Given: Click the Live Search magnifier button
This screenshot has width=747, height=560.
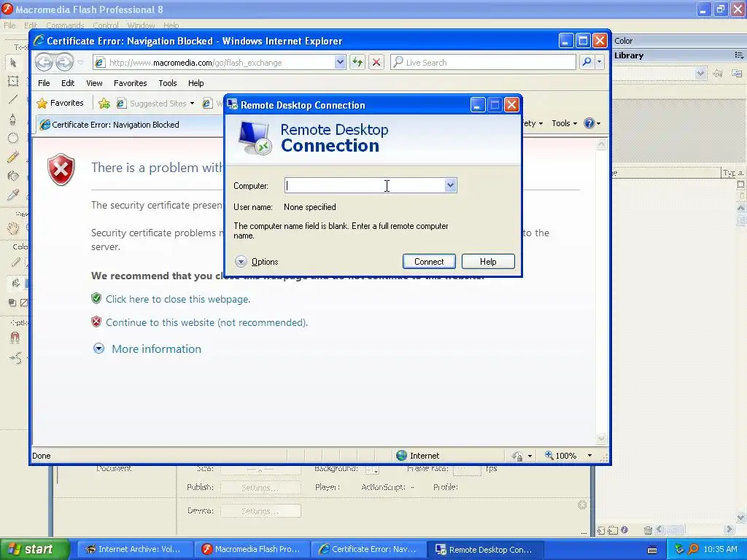Looking at the screenshot, I should coord(587,63).
